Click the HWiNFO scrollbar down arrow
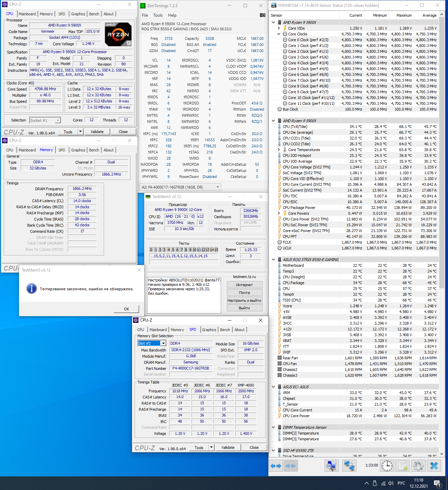448x490 pixels. point(442,454)
